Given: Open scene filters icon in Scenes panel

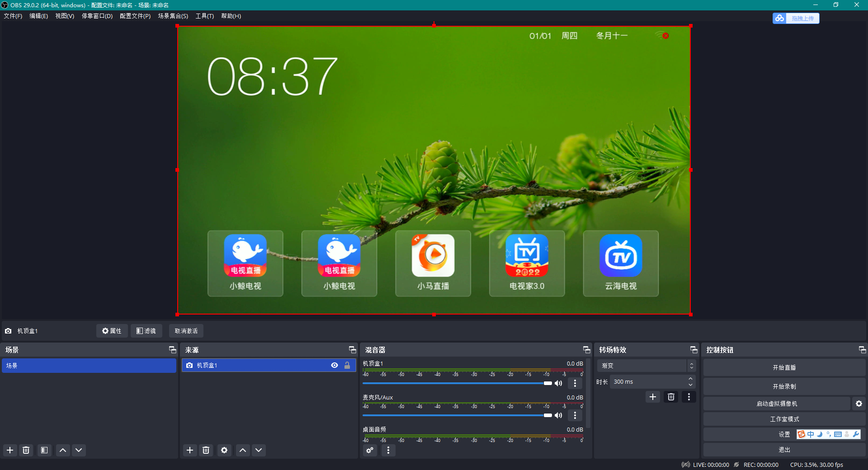Looking at the screenshot, I should [x=44, y=450].
